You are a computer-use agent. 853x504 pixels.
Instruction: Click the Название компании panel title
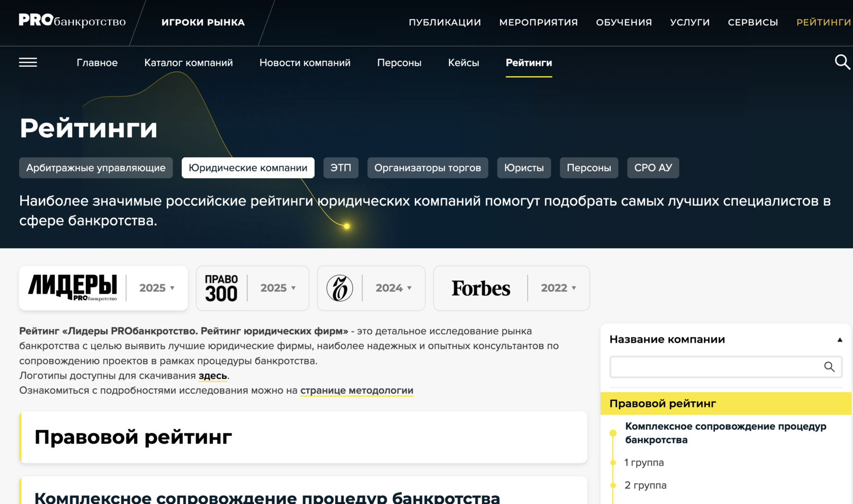coord(667,340)
